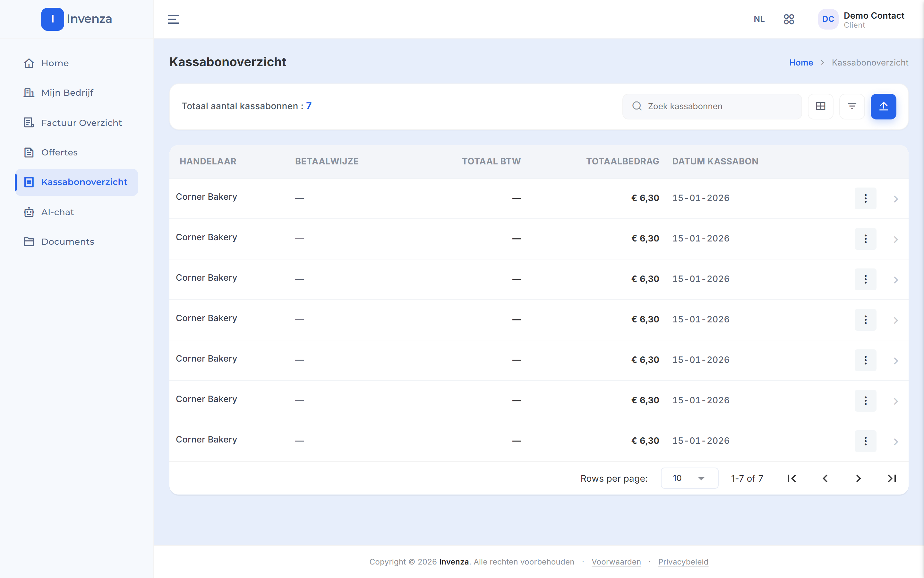Jump to last page
The height and width of the screenshot is (578, 924).
click(x=892, y=478)
